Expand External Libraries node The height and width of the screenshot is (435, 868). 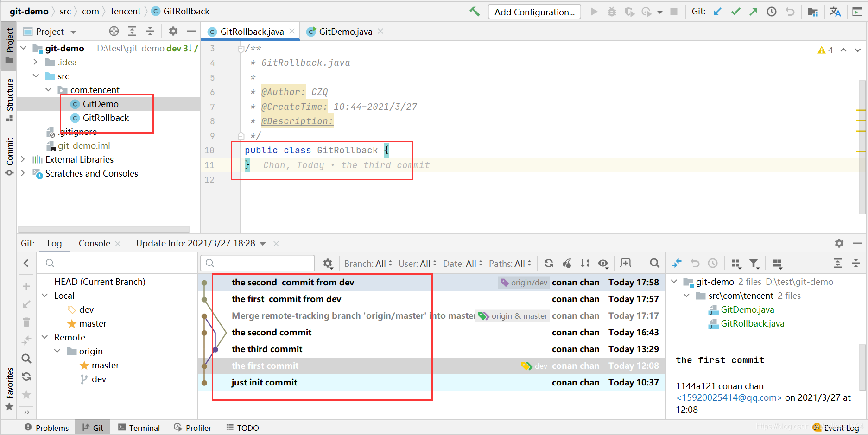(x=23, y=159)
